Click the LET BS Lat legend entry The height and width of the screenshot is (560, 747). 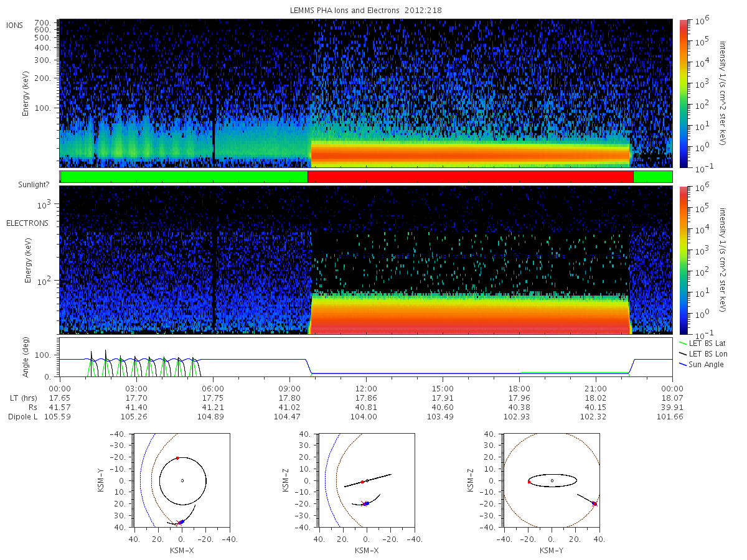tap(705, 343)
